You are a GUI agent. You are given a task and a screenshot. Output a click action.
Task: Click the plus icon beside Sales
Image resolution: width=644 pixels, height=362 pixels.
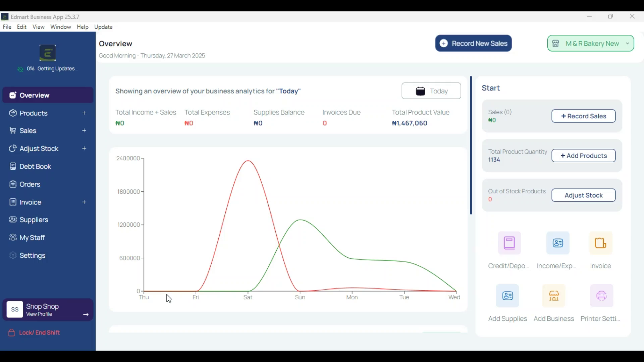click(x=84, y=131)
